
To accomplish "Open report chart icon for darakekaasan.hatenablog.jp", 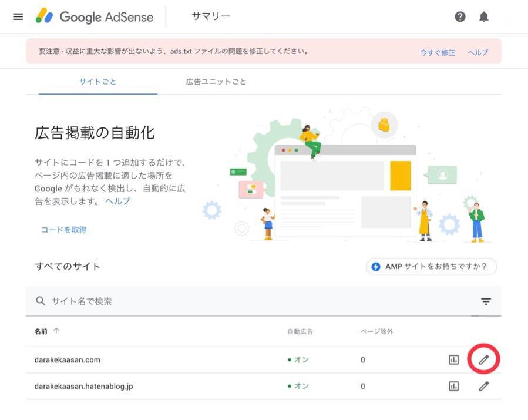I will 453,386.
